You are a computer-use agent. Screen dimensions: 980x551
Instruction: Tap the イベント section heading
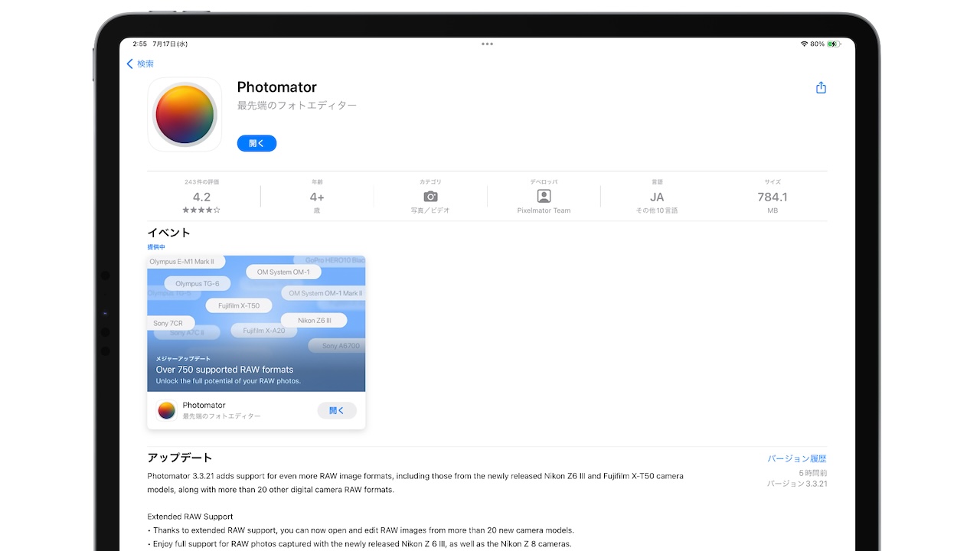168,233
